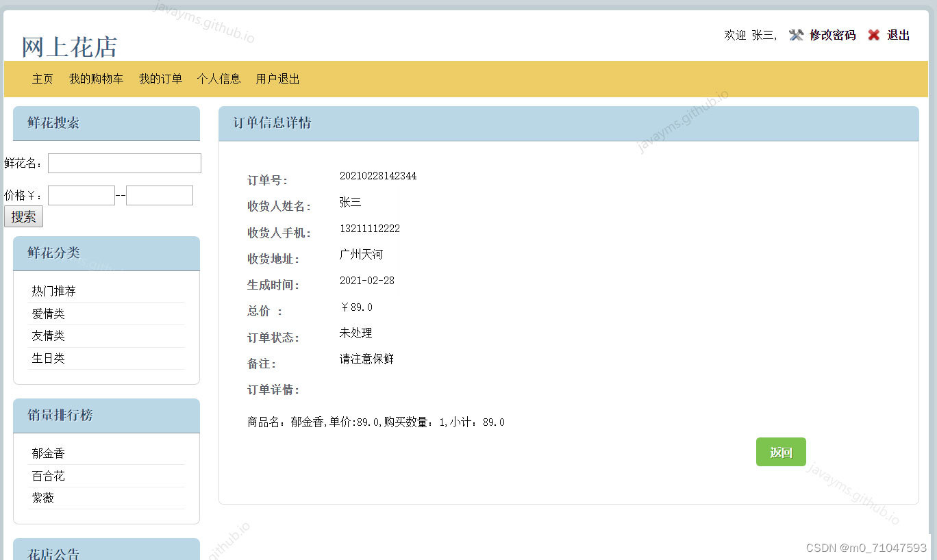Select the 生日类 flower category

pos(47,358)
